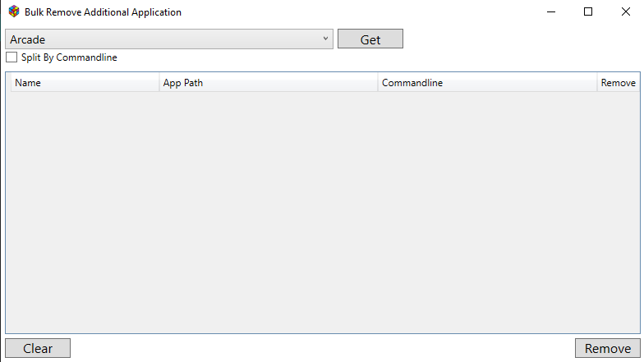This screenshot has height=362, width=644.
Task: Open the Arcade platform combo box
Action: (x=169, y=39)
